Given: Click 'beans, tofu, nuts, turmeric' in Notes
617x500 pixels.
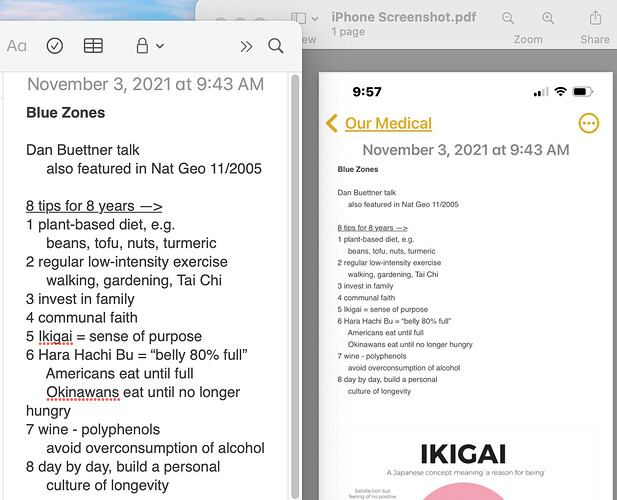Looking at the screenshot, I should coord(131,243).
